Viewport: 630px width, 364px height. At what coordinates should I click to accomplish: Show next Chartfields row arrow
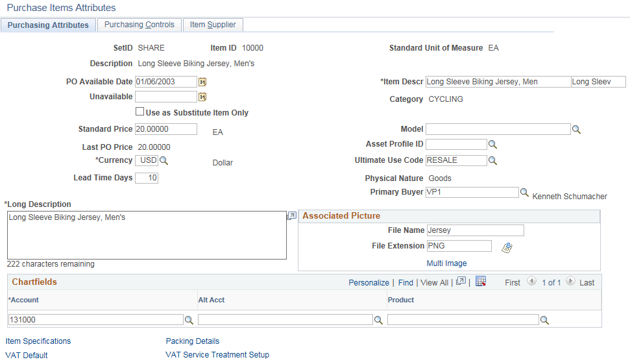pos(570,281)
